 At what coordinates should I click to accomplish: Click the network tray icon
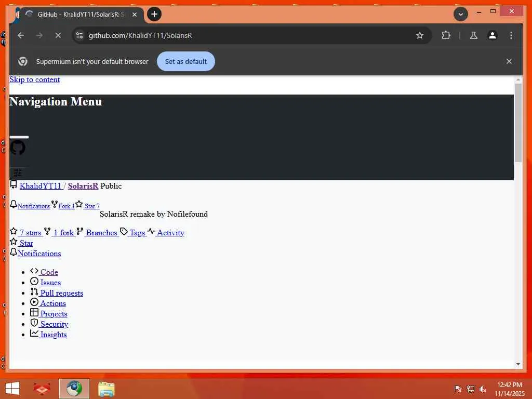click(x=471, y=389)
